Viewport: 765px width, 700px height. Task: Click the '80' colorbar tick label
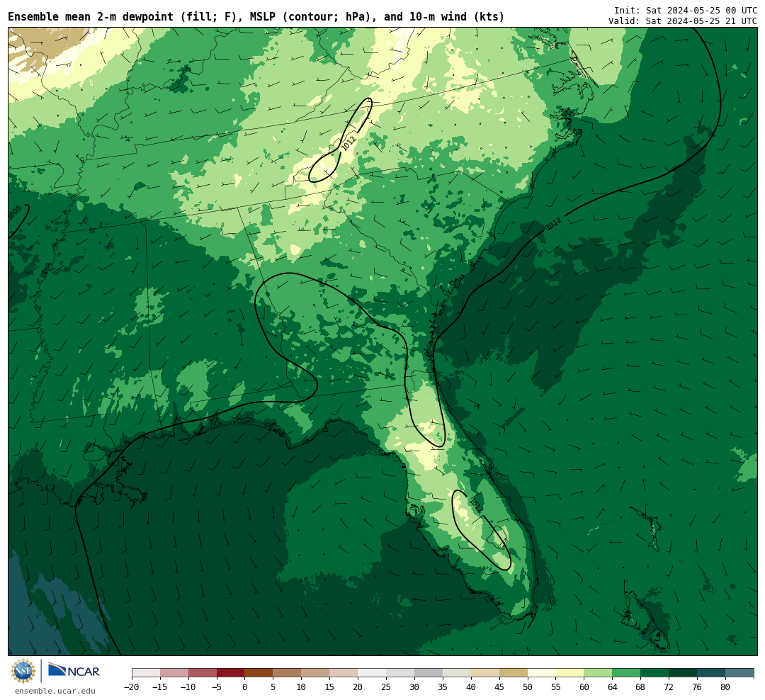point(726,687)
